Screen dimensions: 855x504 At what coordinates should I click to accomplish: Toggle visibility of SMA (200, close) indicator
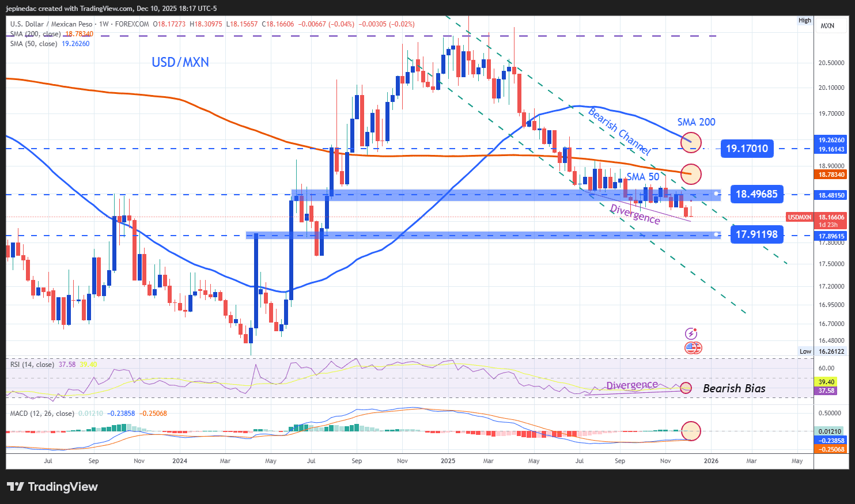click(x=35, y=34)
